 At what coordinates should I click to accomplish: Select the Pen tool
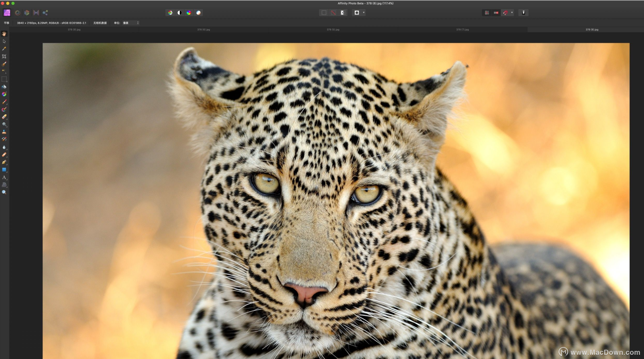[4, 162]
